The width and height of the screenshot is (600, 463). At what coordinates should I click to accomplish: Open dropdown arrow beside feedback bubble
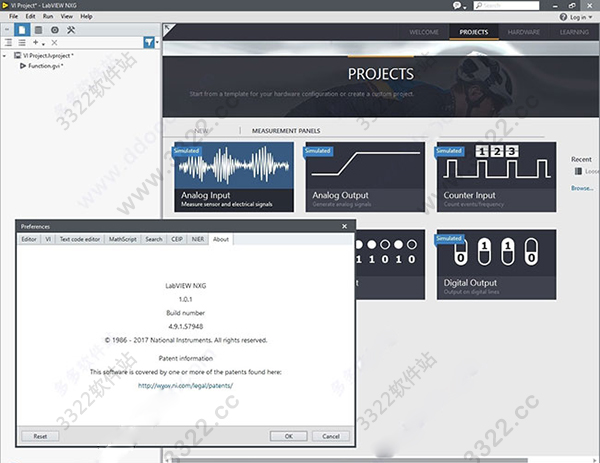pos(465,7)
